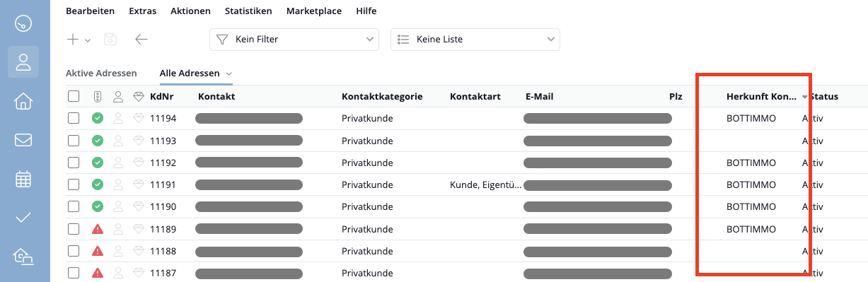Open the email envelope icon in sidebar
Viewport: 868px width, 282px height.
point(23,140)
